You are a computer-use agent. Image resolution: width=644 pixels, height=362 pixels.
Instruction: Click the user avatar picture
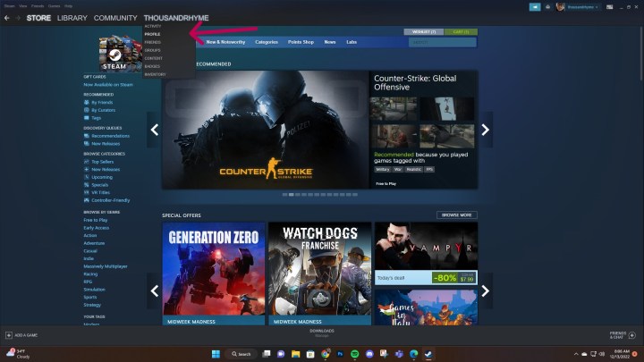click(560, 7)
